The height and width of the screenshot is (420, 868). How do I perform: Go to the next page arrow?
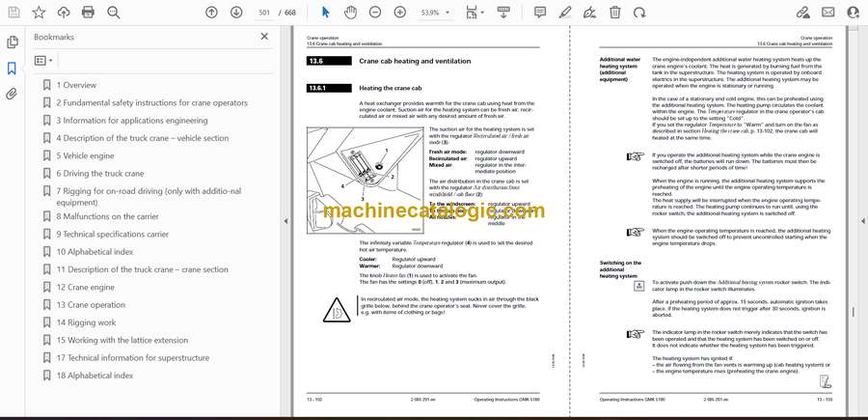[236, 13]
